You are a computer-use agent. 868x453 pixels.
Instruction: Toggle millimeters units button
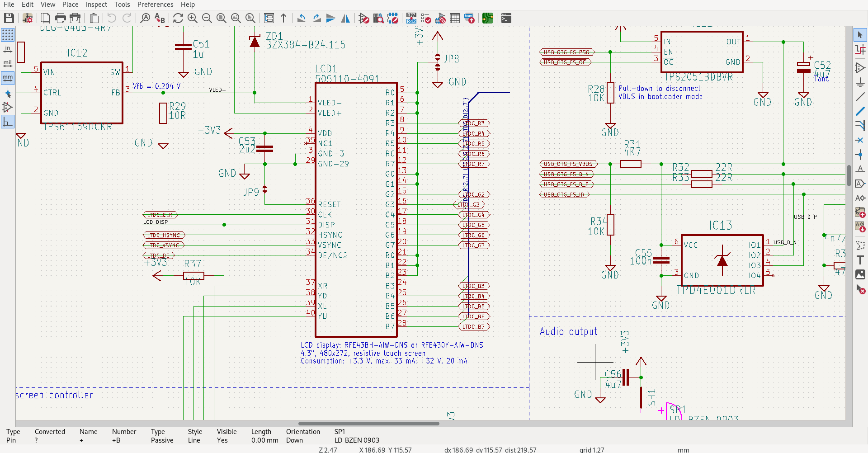coord(8,78)
